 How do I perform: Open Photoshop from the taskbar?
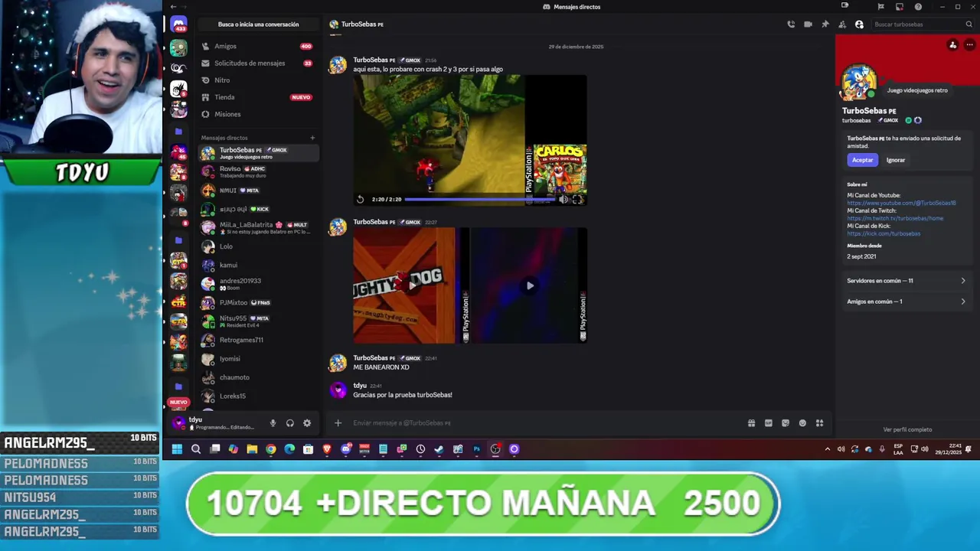476,449
